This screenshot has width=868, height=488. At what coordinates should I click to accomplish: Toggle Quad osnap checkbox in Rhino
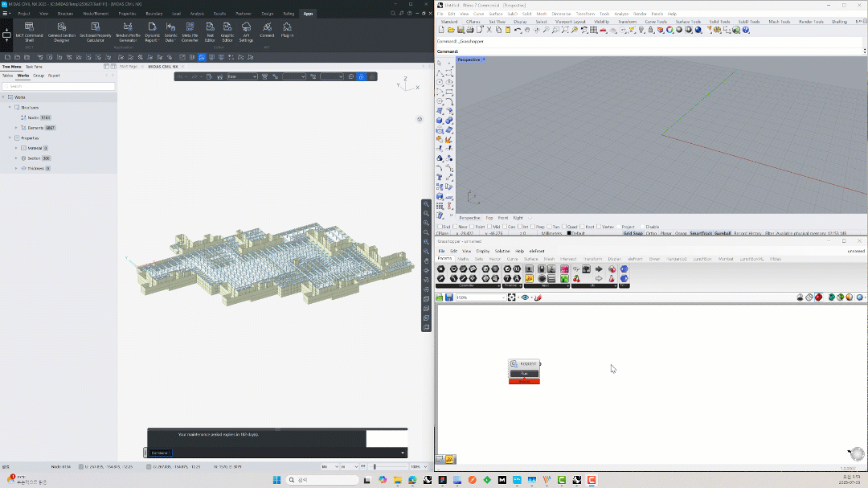[564, 227]
